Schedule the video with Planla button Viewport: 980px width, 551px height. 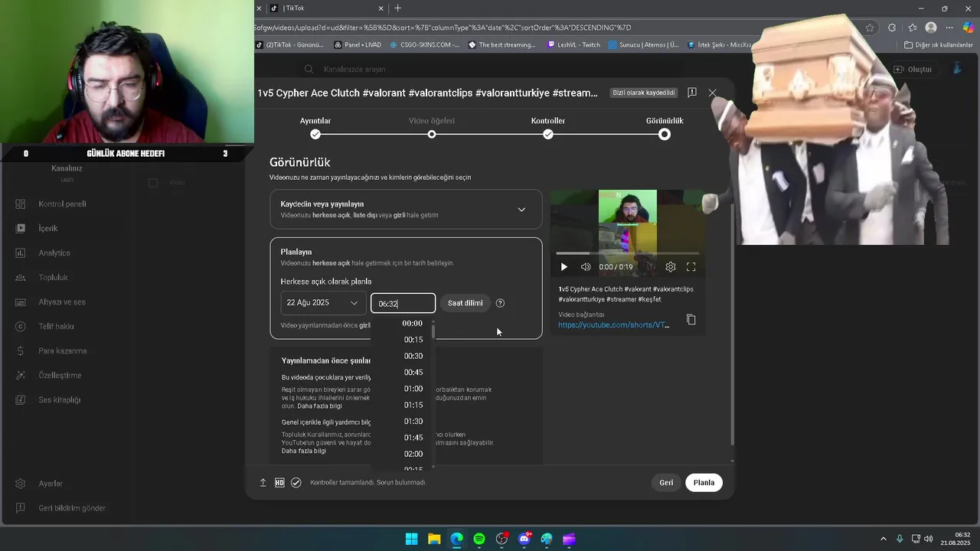pyautogui.click(x=704, y=483)
